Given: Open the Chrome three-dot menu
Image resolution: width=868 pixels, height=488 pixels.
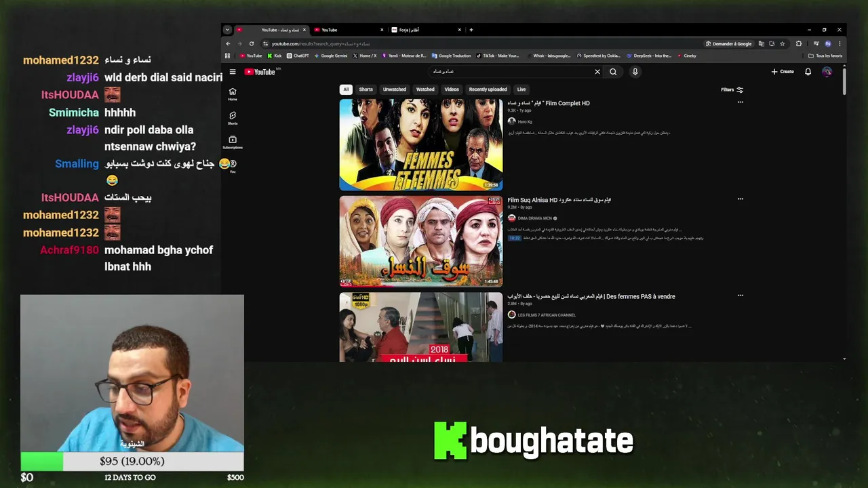Looking at the screenshot, I should 840,44.
